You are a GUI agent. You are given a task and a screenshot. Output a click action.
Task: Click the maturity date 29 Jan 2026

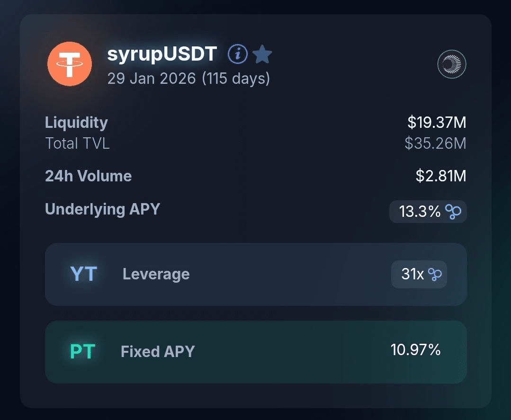[x=152, y=78]
